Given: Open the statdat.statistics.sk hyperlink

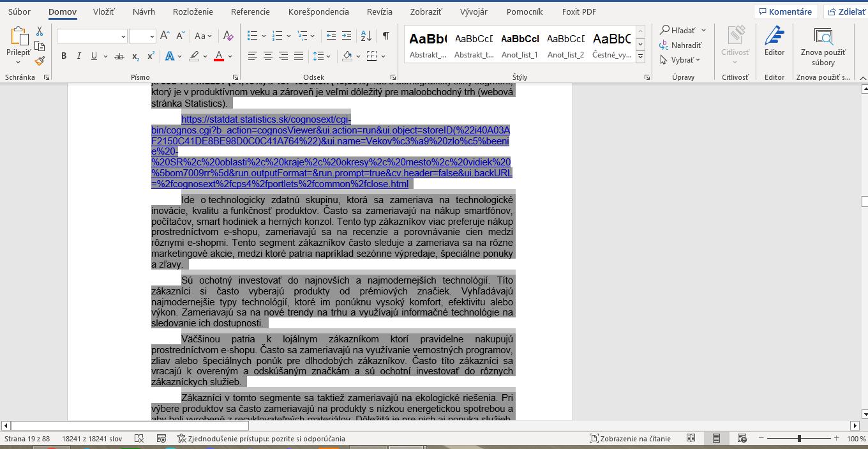Looking at the screenshot, I should point(331,151).
